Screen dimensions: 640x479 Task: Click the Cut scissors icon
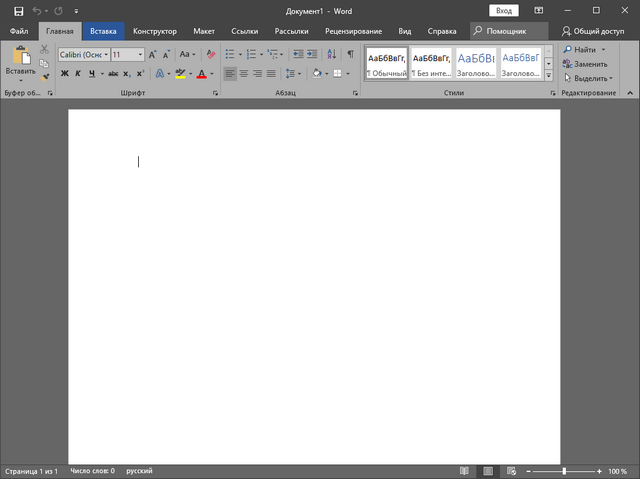click(45, 50)
